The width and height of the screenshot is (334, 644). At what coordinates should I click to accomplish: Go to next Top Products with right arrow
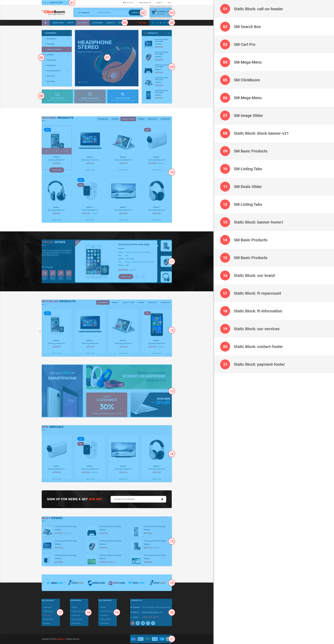169,33
